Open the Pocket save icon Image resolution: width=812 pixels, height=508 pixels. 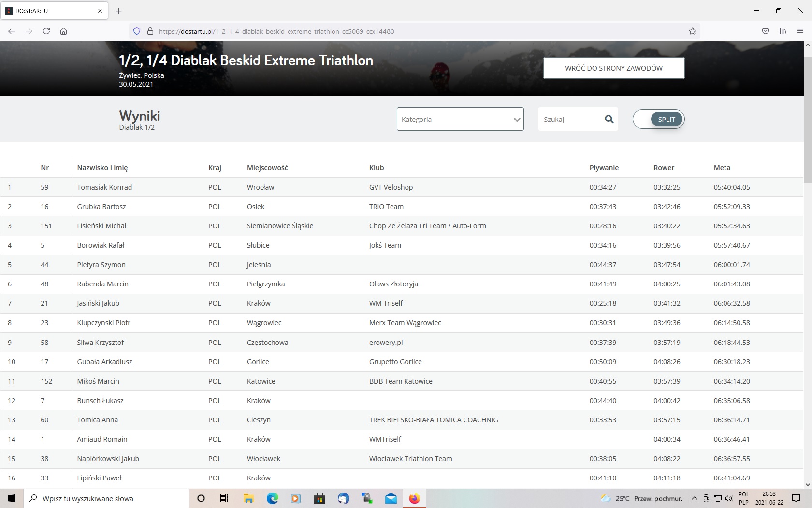766,31
